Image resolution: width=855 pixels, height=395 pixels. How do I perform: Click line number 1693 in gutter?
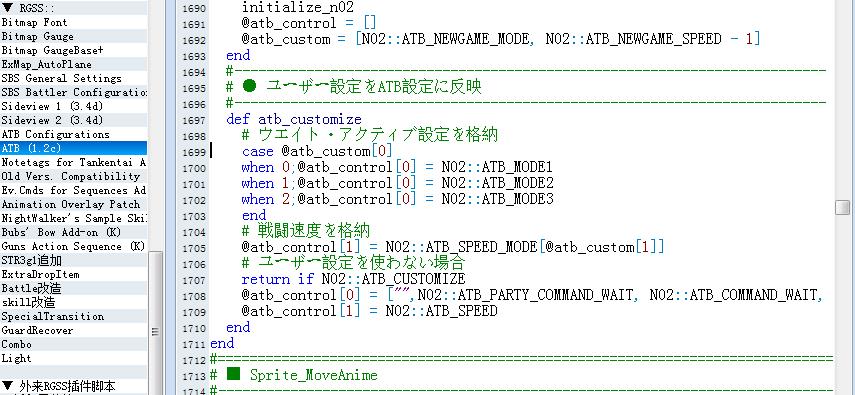pyautogui.click(x=195, y=57)
